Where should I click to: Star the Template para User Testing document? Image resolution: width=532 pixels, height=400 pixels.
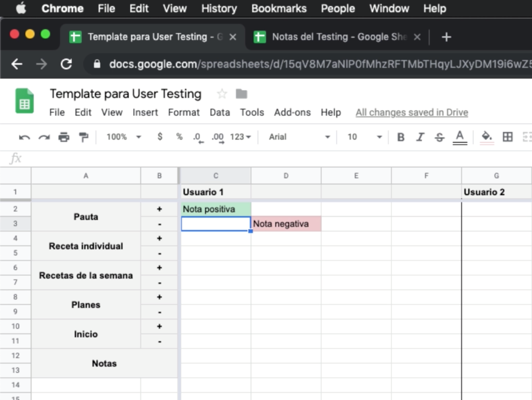click(222, 94)
